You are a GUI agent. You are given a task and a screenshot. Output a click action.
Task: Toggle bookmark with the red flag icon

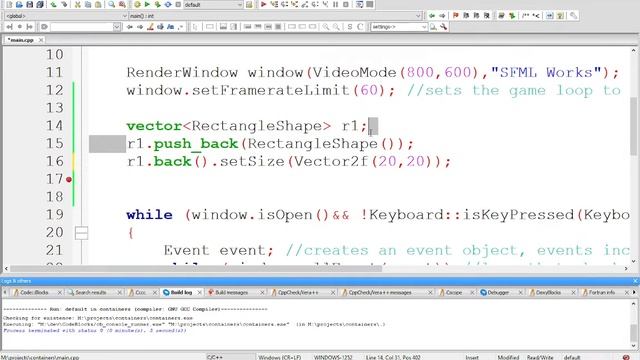pos(456,16)
